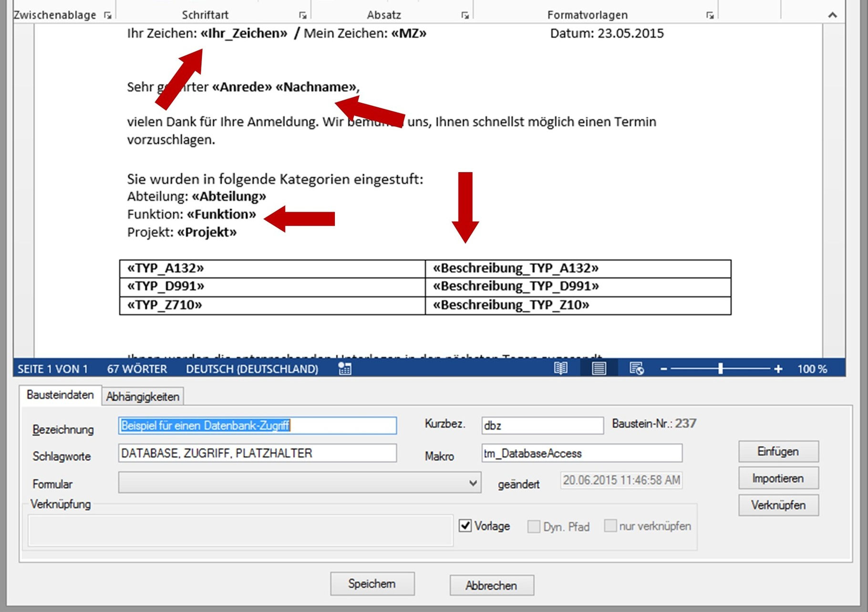
Task: Click the Speichern button
Action: coord(372,583)
